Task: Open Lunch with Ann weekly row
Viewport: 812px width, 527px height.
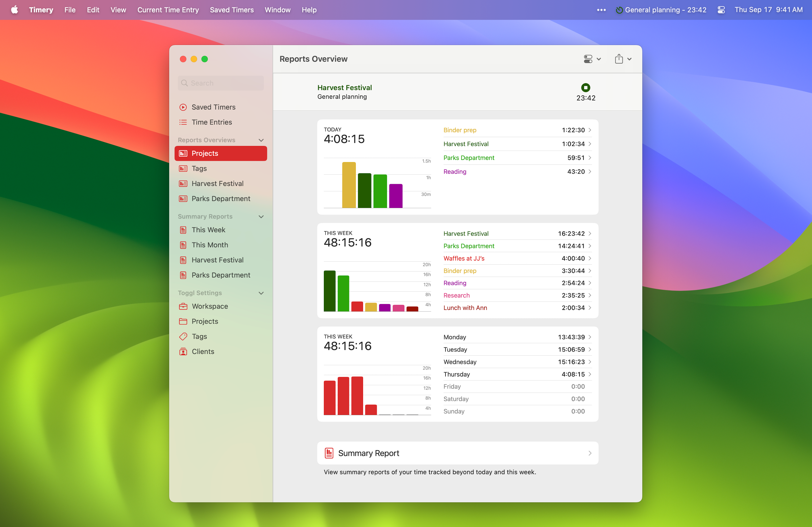Action: (x=517, y=308)
